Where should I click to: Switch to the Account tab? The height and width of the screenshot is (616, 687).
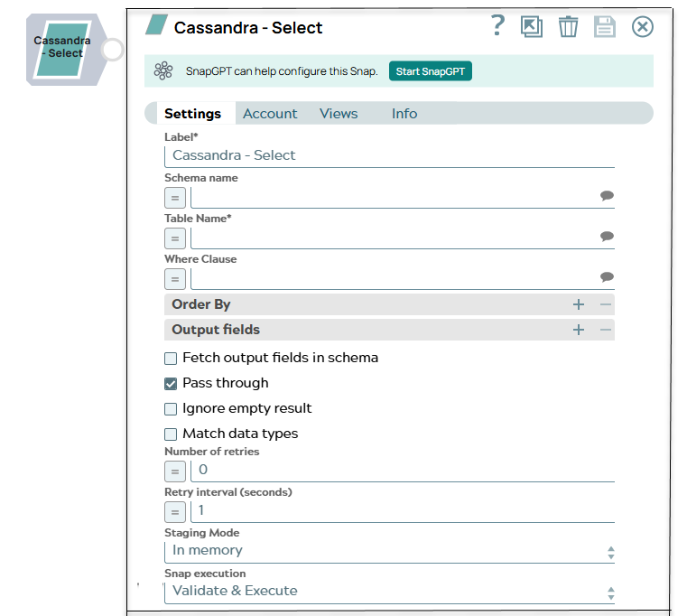270,114
